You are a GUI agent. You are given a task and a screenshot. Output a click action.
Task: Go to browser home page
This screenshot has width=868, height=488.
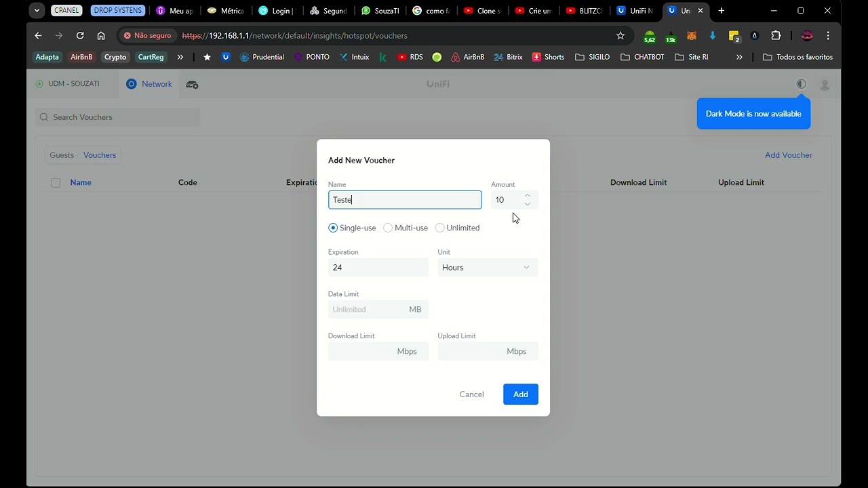coord(101,35)
